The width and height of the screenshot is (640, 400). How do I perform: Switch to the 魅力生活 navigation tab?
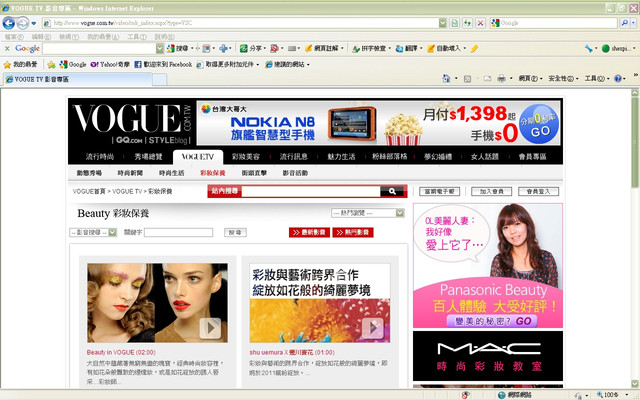[341, 156]
